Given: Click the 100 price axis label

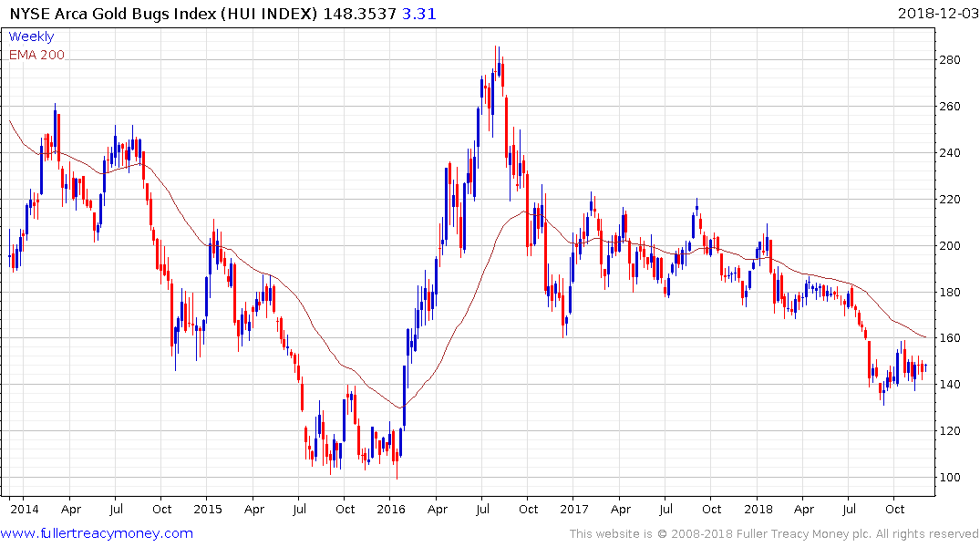Looking at the screenshot, I should [x=950, y=477].
